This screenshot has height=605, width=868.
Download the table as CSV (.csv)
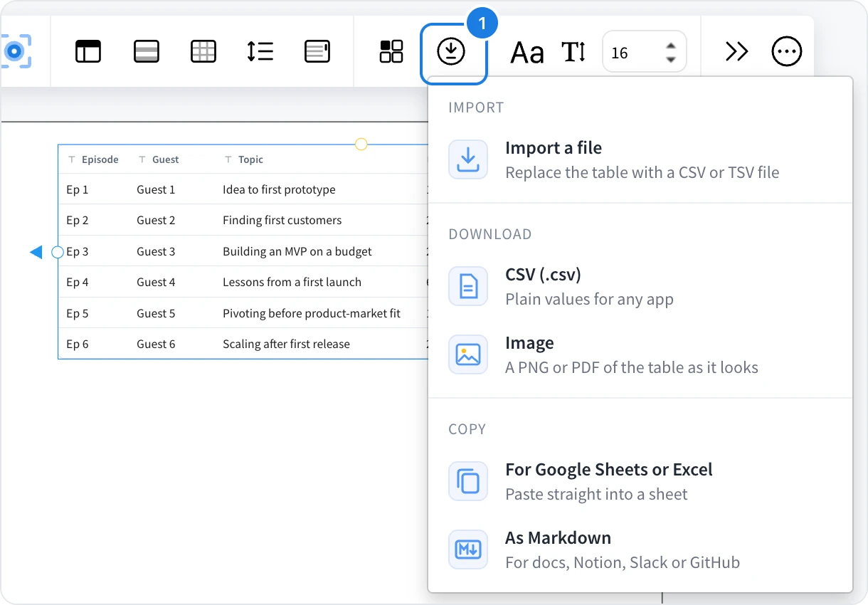point(640,286)
